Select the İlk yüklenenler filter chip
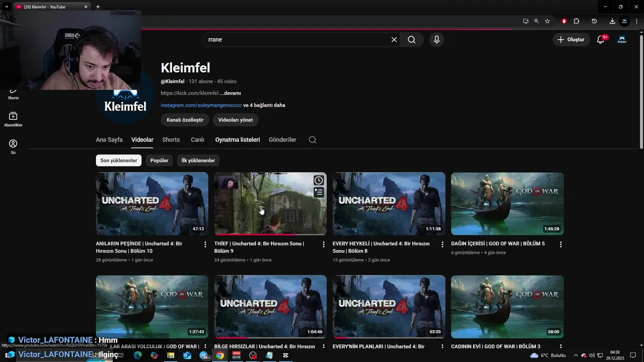Image resolution: width=644 pixels, height=362 pixels. point(198,160)
